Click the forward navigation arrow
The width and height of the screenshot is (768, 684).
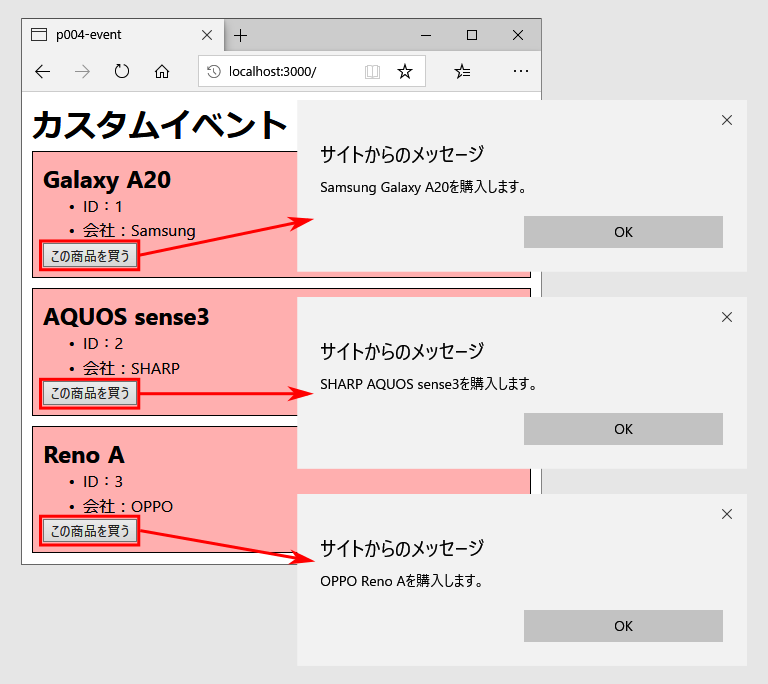coord(82,72)
